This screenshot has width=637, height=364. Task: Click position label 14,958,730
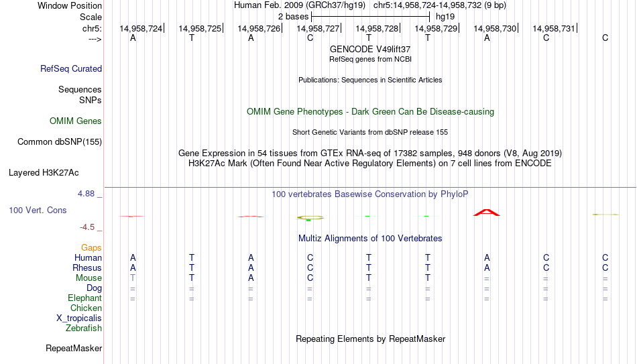click(496, 28)
